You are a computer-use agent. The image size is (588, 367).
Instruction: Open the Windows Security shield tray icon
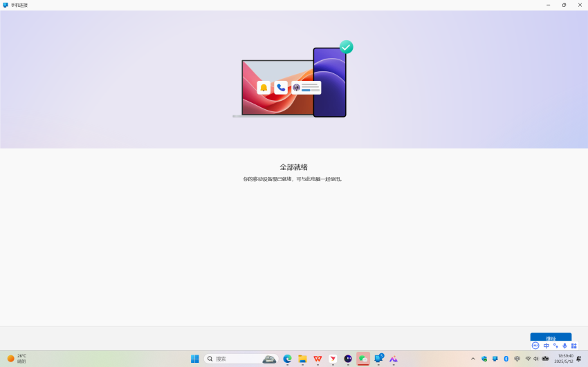(484, 359)
